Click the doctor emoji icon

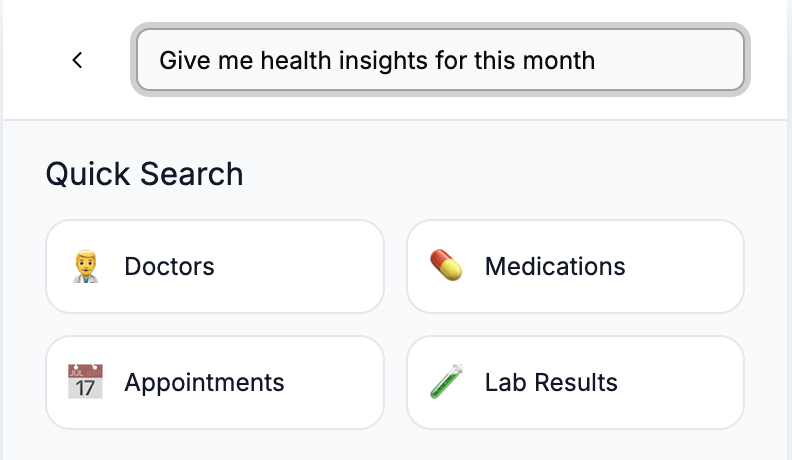coord(85,266)
